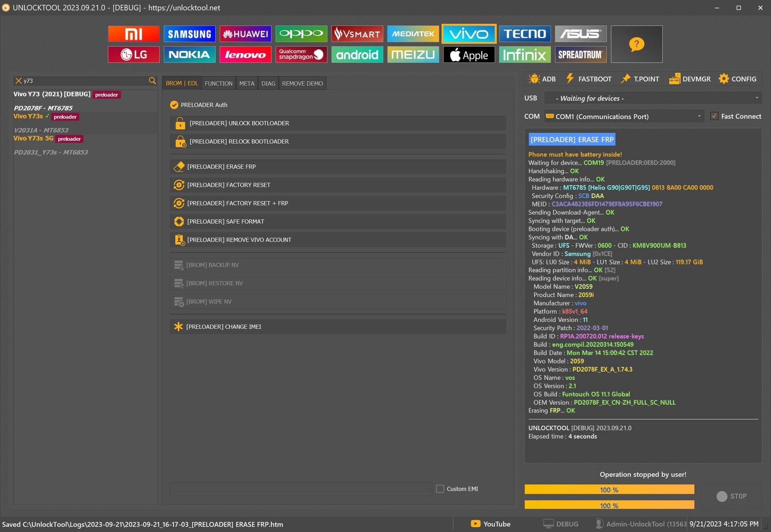Image resolution: width=771 pixels, height=532 pixels.
Task: Click the YouTube icon in status bar
Action: (475, 524)
